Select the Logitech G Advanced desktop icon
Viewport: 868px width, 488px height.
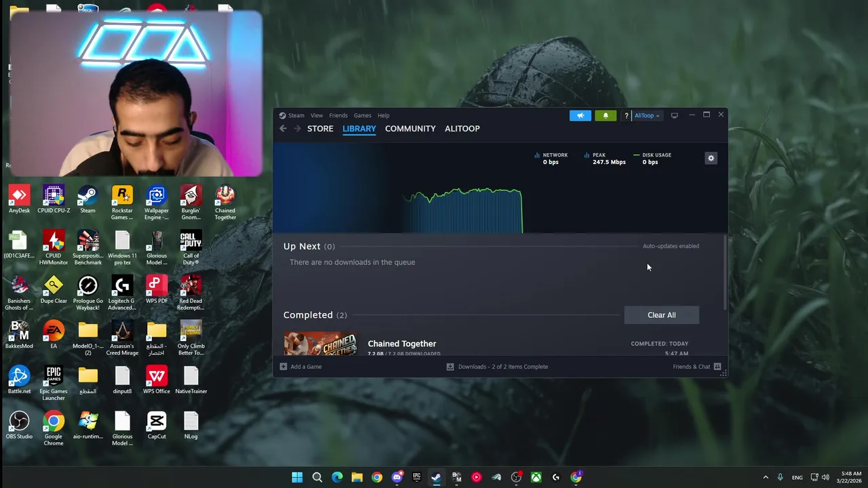click(122, 293)
